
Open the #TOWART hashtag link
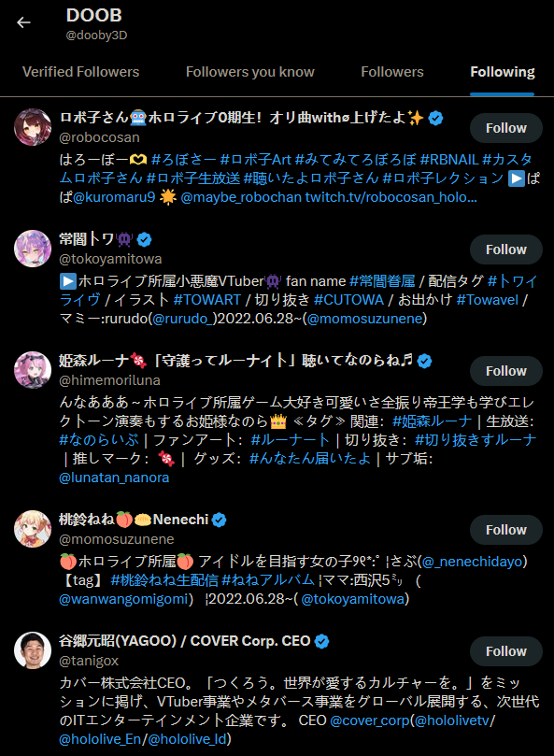(x=206, y=300)
